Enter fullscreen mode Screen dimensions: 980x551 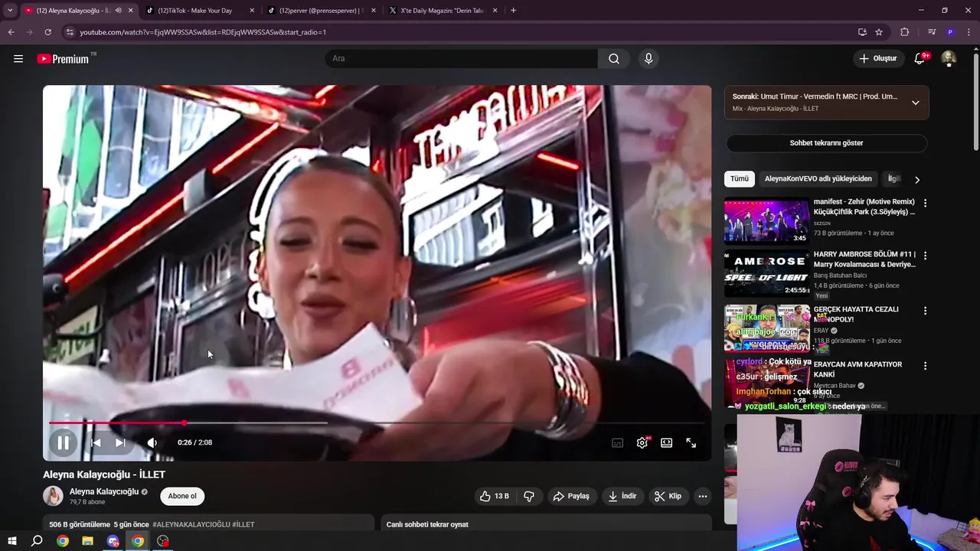tap(691, 442)
